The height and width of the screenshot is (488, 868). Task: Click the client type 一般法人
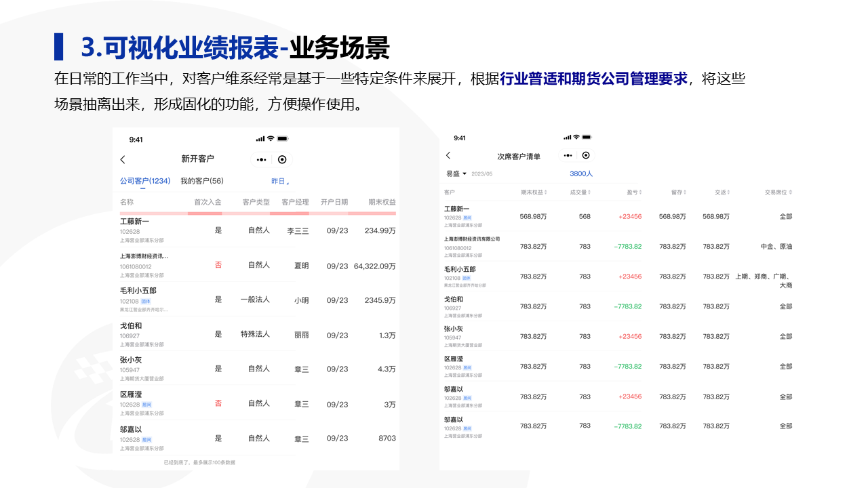[x=255, y=300]
